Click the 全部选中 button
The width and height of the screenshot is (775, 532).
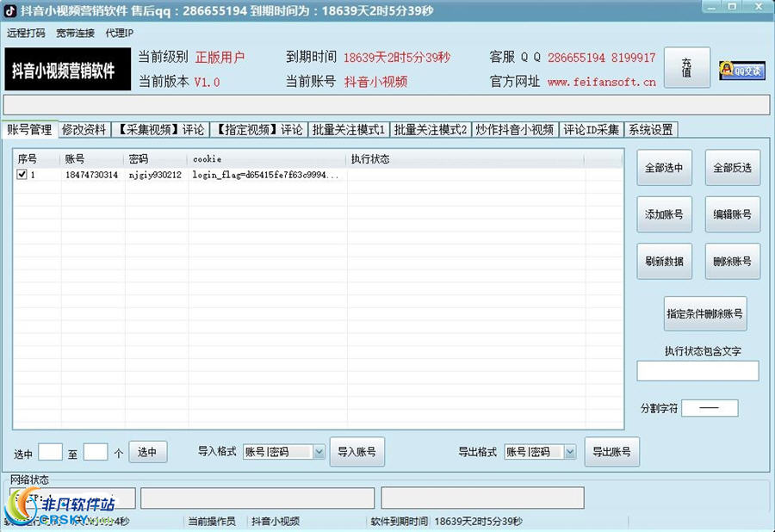pyautogui.click(x=664, y=168)
